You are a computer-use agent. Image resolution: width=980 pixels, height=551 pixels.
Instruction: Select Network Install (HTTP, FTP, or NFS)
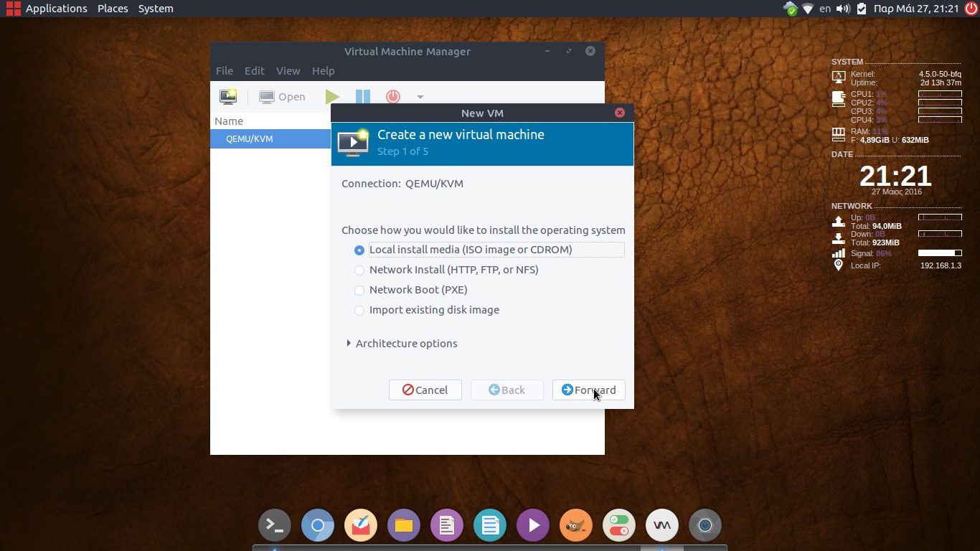(359, 270)
